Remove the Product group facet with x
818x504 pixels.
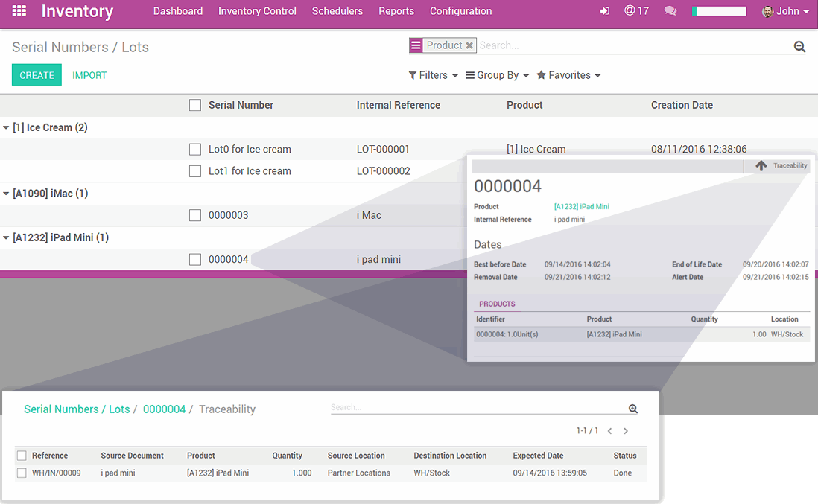tap(469, 45)
